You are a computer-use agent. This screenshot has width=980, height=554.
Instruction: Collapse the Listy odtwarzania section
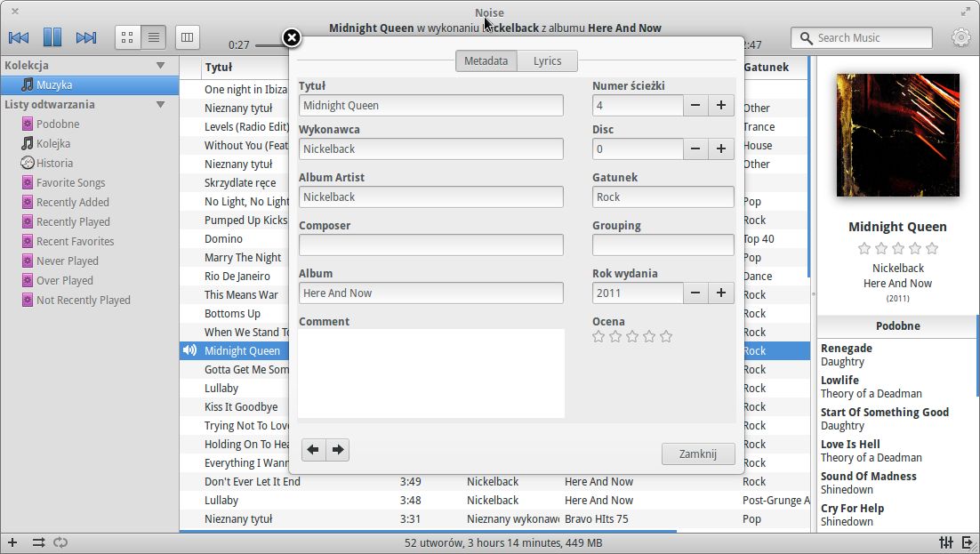pos(161,104)
